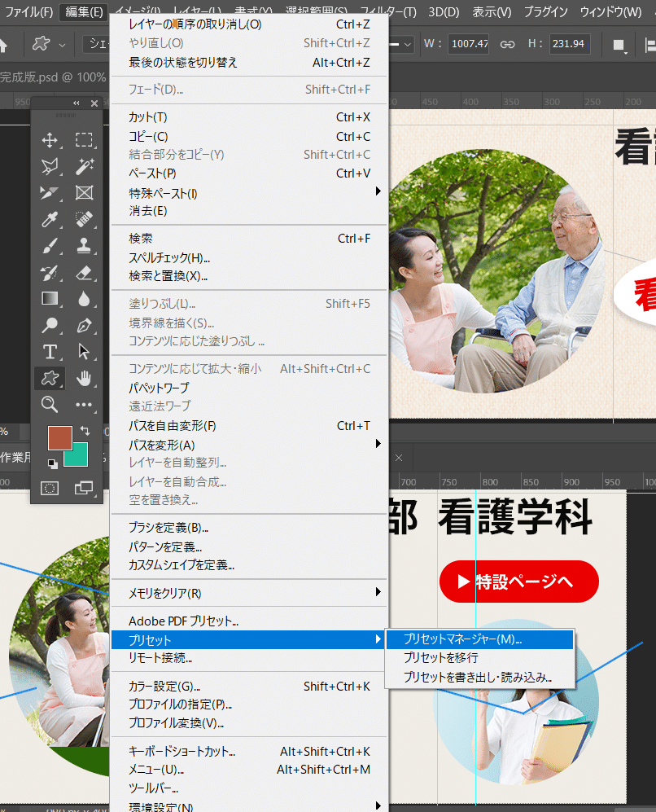656x812 pixels.
Task: Choose プリセットマネージャー from submenu
Action: point(480,639)
